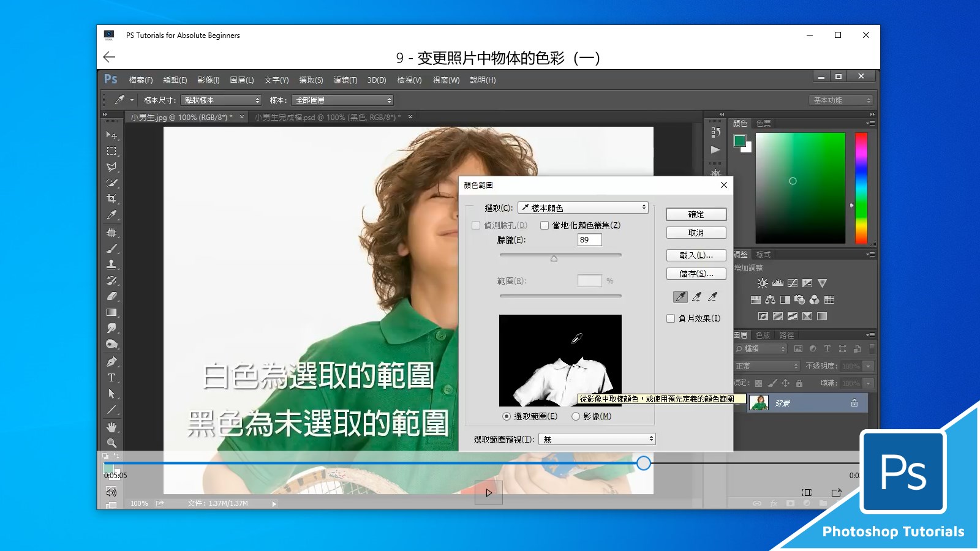Play the tutorial video
Image resolution: width=980 pixels, height=551 pixels.
(489, 493)
